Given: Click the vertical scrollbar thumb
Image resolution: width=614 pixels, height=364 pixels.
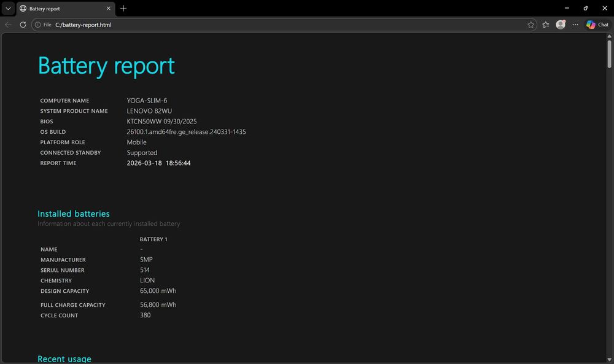Looking at the screenshot, I should 609,54.
